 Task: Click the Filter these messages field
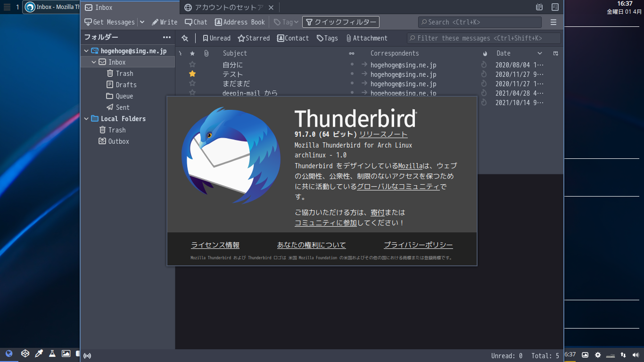[x=484, y=38]
